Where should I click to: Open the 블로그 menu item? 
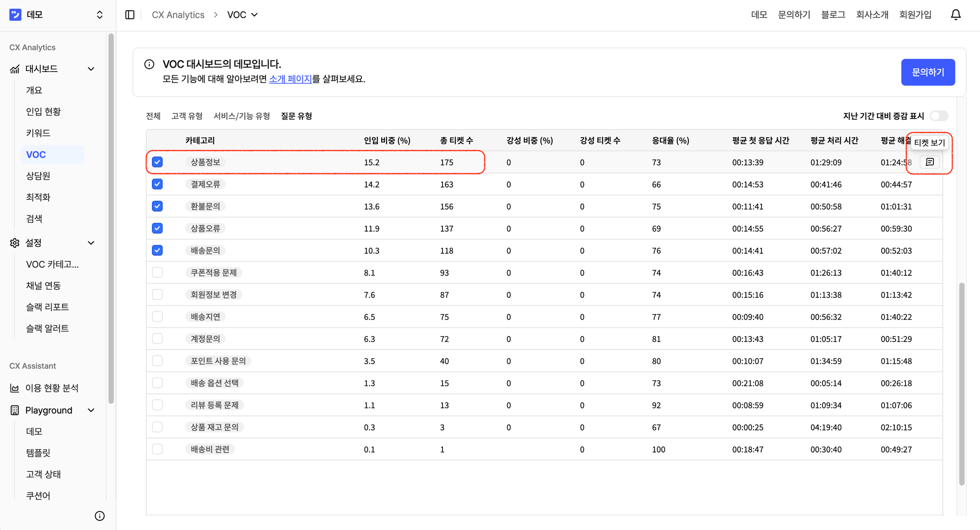point(833,14)
